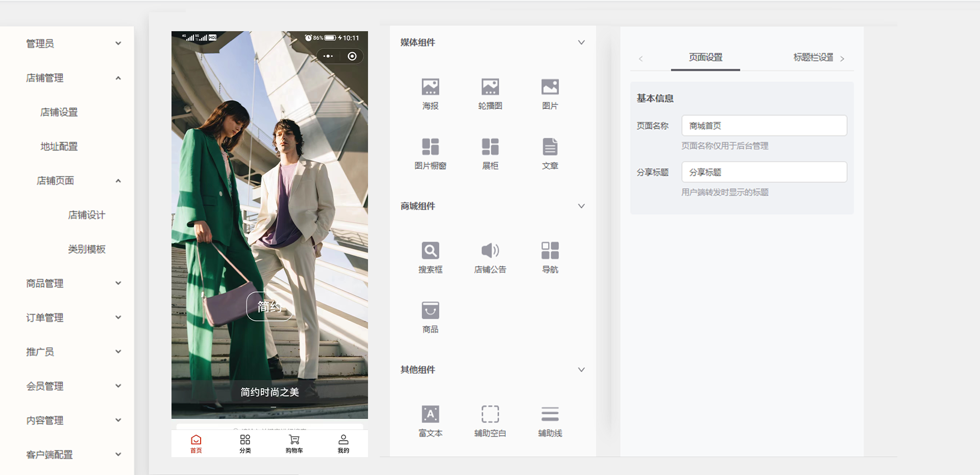This screenshot has height=475, width=980.
Task: Add the 展柜 display cabinet component
Action: pos(490,154)
